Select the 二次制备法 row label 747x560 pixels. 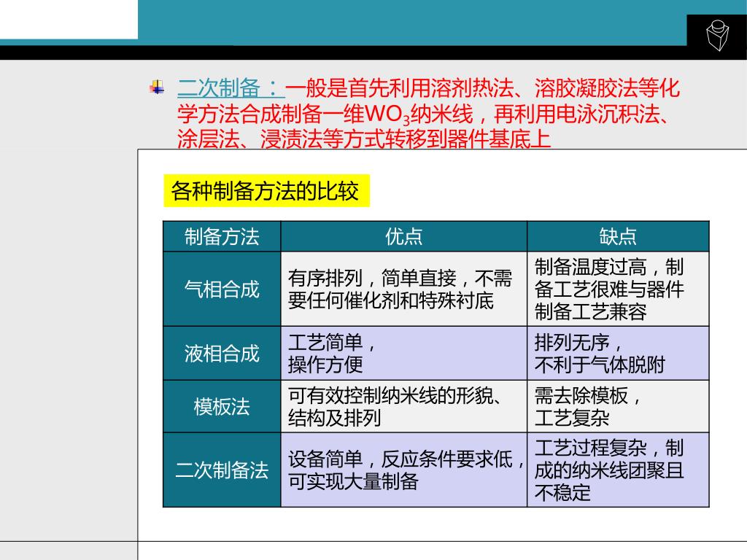tap(222, 470)
